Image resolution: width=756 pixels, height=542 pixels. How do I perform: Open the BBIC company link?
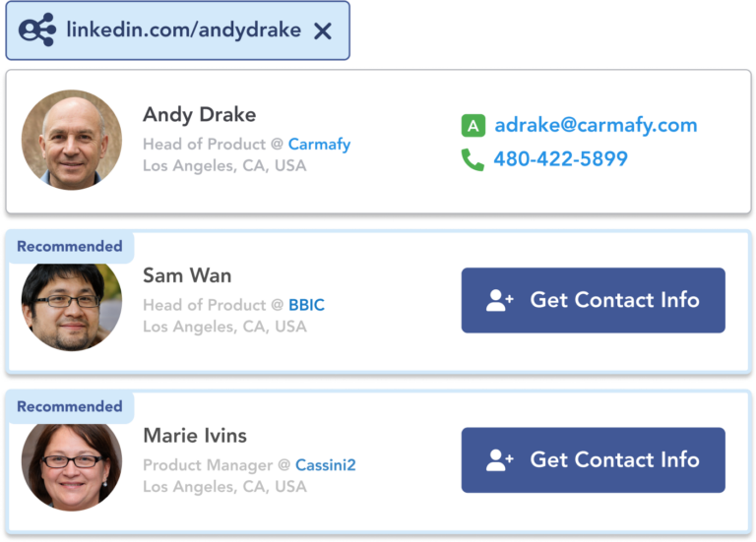[x=306, y=305]
